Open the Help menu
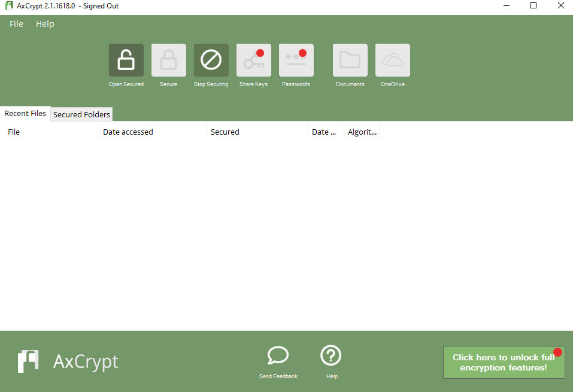 point(45,24)
